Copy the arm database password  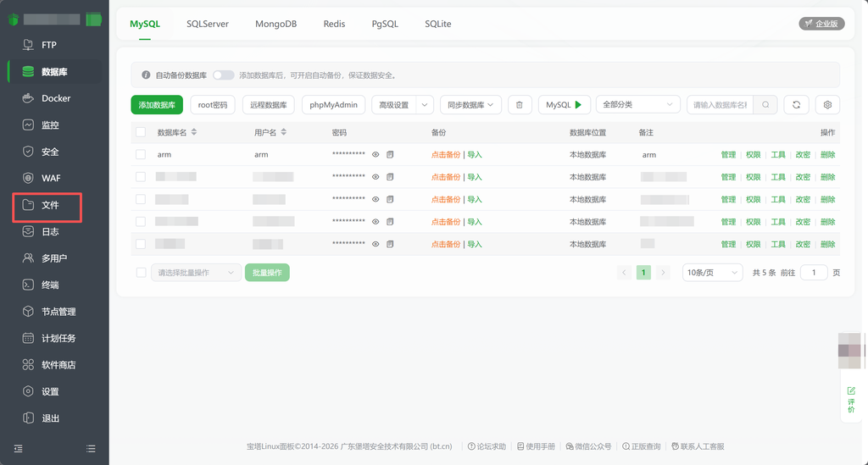tap(390, 155)
